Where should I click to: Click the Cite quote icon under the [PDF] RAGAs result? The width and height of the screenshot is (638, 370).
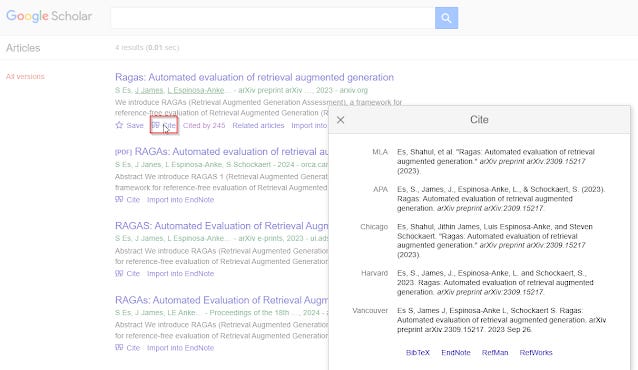coord(119,199)
